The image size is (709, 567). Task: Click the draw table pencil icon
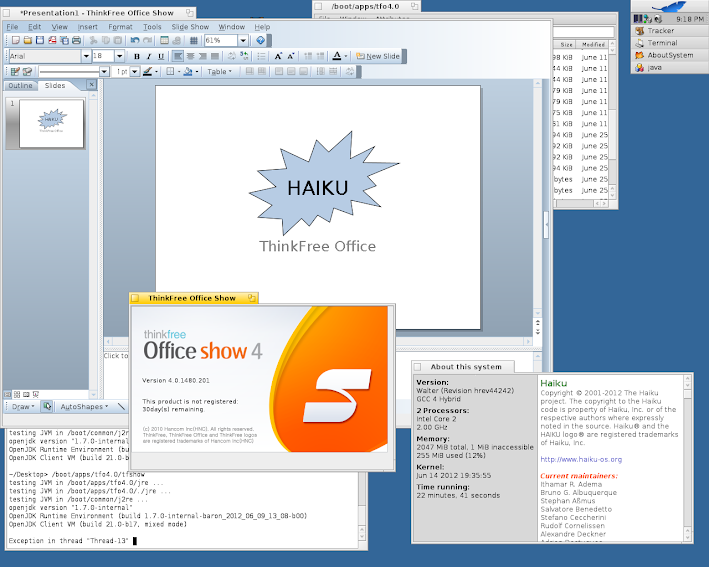point(15,71)
